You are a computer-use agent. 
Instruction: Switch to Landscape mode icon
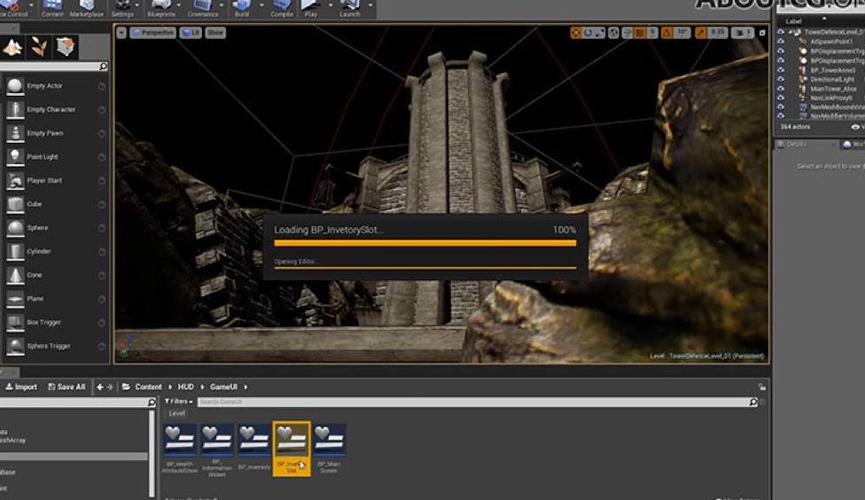(12, 47)
